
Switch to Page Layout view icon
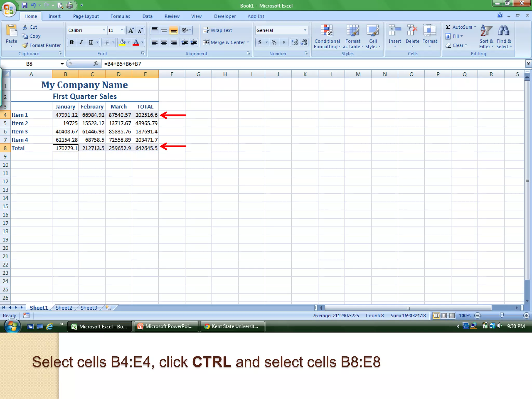444,315
